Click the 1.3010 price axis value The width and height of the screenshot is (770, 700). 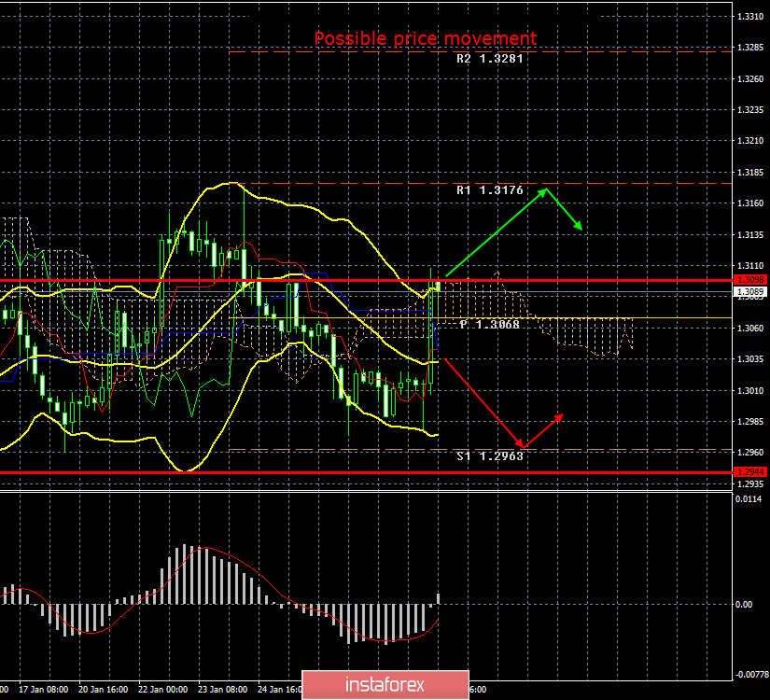750,390
